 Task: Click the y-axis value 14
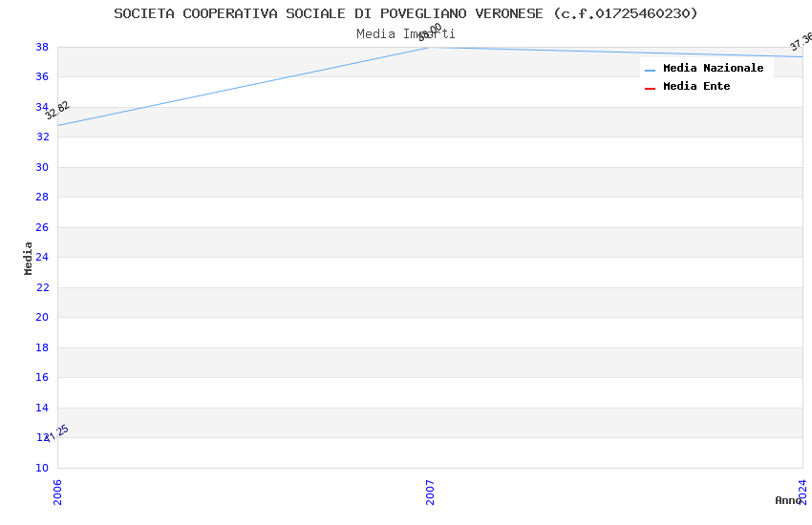tap(42, 408)
